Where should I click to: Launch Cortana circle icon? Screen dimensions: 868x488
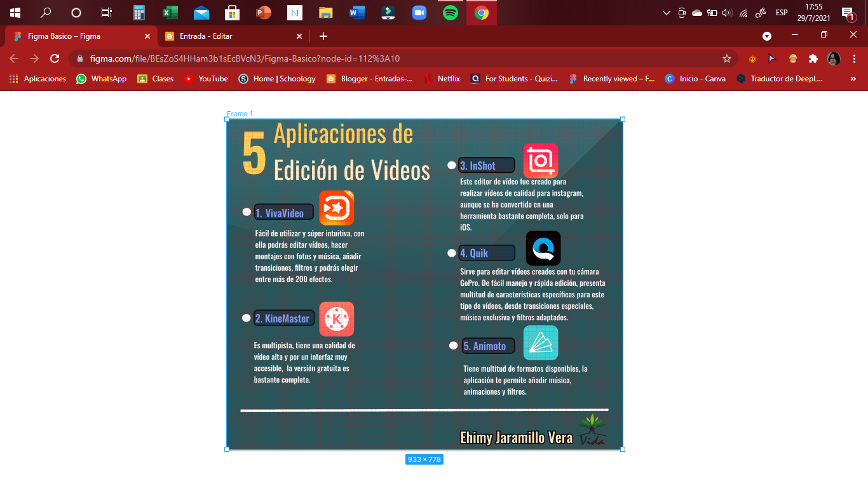(76, 12)
